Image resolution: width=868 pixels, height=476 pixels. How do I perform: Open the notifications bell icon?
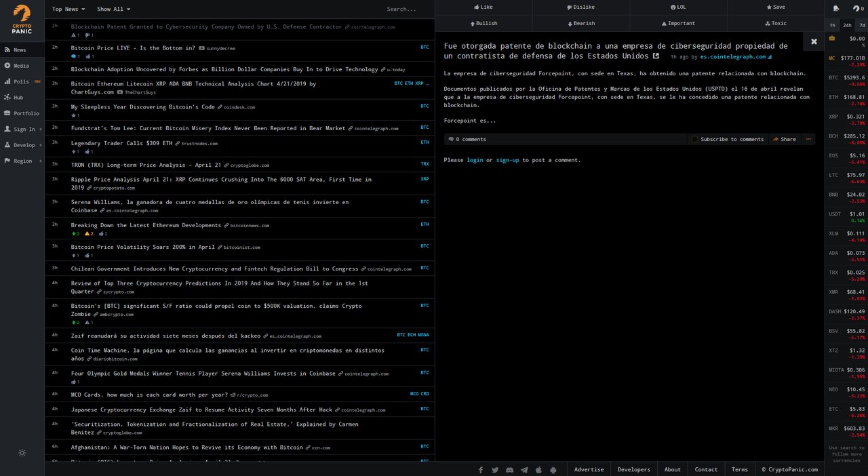pyautogui.click(x=835, y=9)
